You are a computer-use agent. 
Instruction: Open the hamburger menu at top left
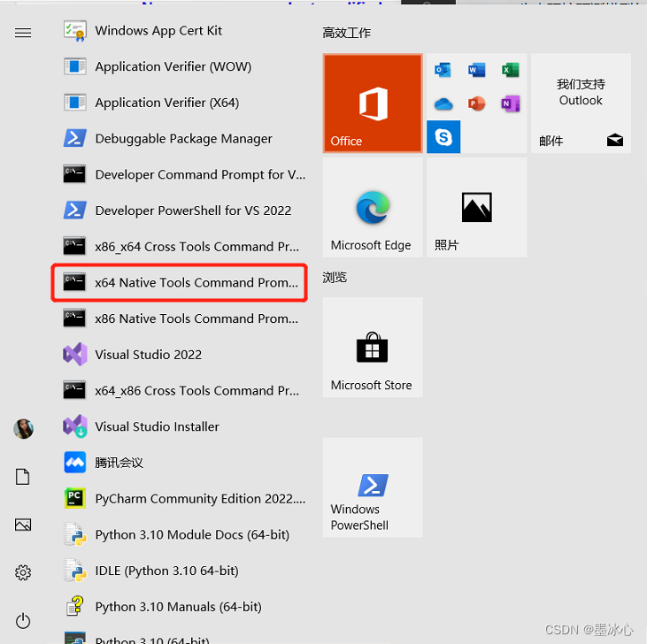23,33
